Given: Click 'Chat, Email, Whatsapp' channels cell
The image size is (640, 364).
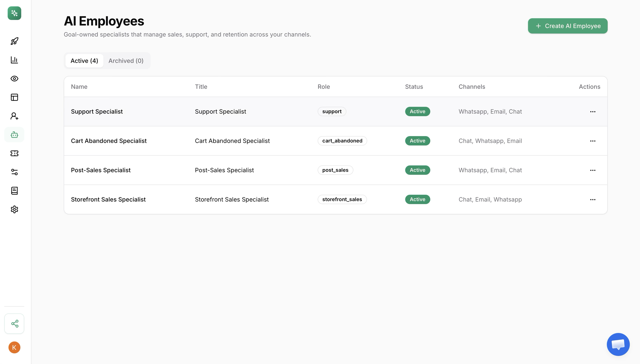Looking at the screenshot, I should pos(490,199).
